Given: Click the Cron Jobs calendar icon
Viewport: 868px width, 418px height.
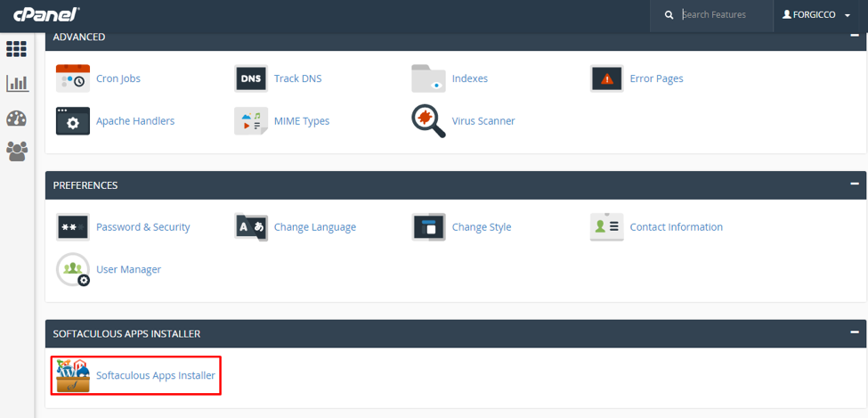Looking at the screenshot, I should click(x=73, y=78).
